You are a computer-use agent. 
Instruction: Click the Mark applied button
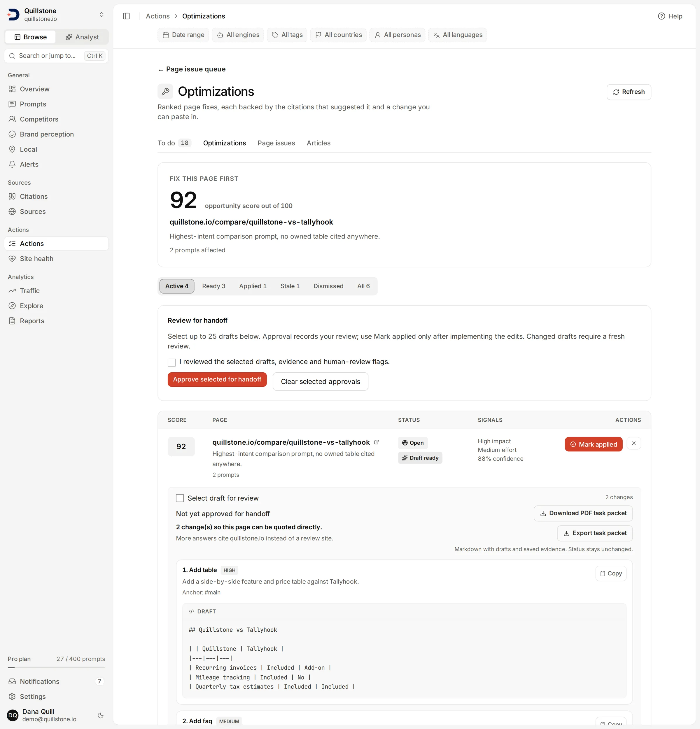[x=594, y=444]
